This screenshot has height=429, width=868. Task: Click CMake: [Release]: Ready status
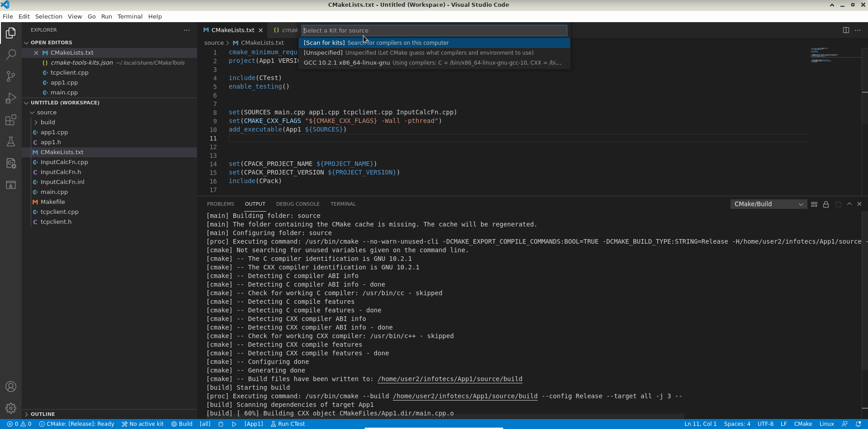(77, 424)
